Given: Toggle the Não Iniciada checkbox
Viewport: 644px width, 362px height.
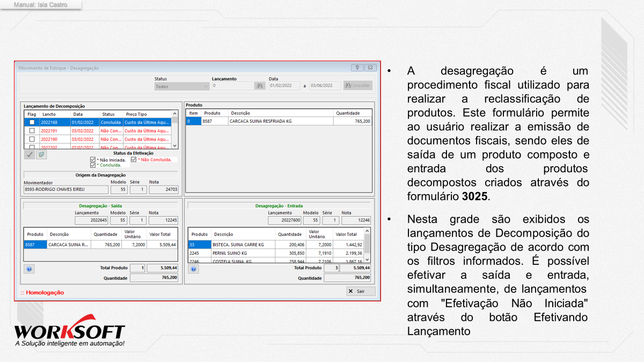Looking at the screenshot, I should [93, 160].
